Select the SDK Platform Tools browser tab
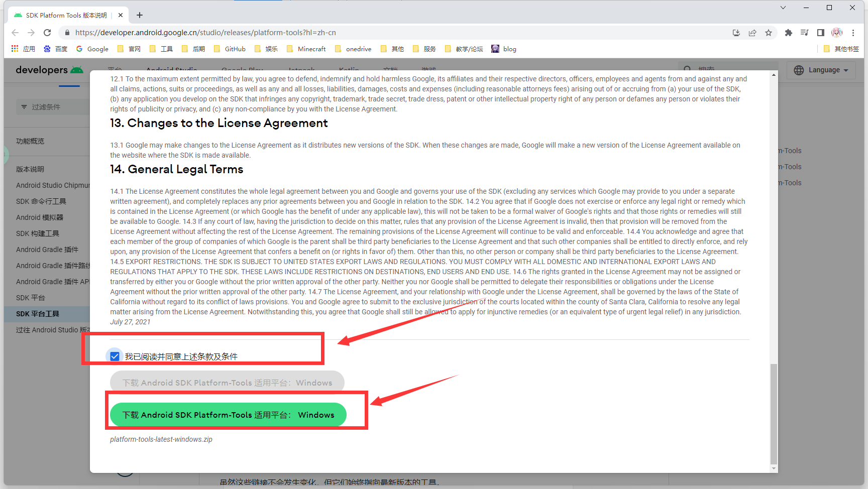The image size is (868, 489). (x=66, y=15)
